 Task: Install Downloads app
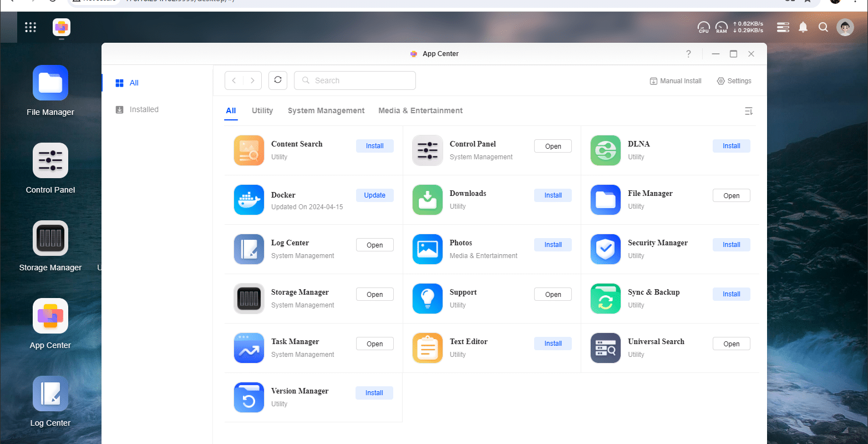coord(553,195)
